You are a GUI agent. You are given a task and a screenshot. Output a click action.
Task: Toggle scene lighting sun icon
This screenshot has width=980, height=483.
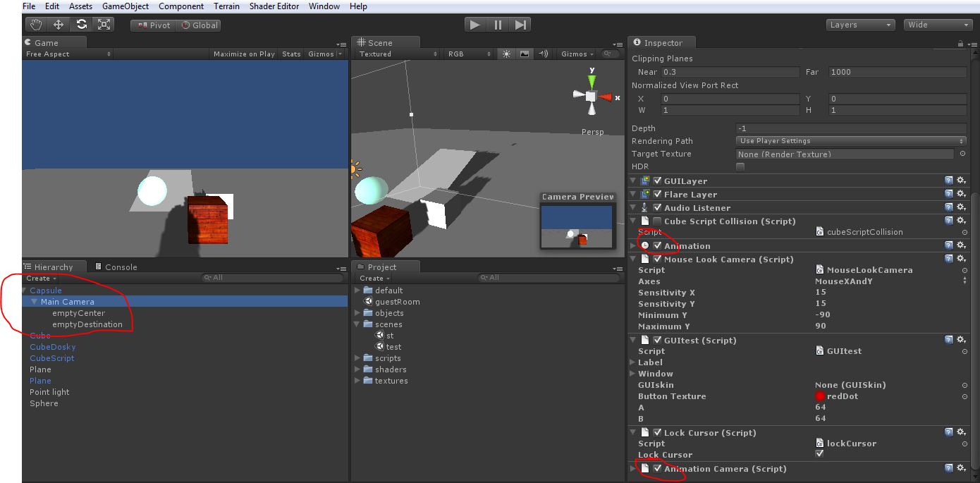tap(506, 54)
